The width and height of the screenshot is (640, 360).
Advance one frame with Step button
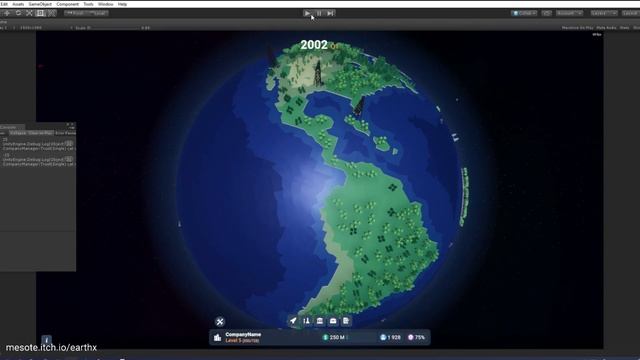[x=330, y=13]
